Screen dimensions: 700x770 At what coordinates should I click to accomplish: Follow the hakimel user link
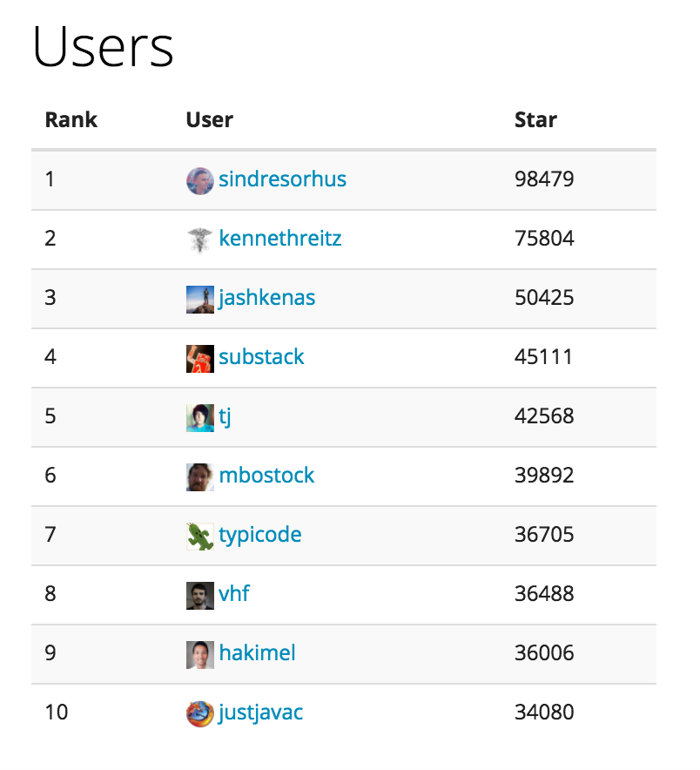tap(257, 653)
